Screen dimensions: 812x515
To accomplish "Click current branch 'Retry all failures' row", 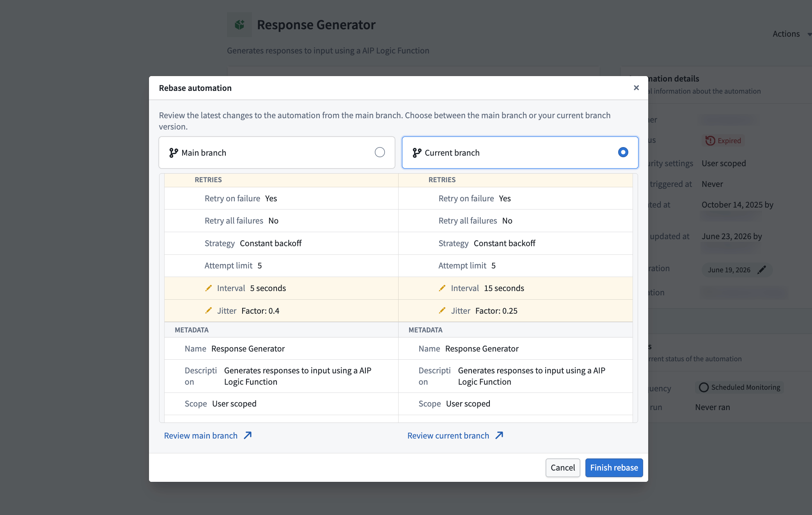I will click(515, 221).
